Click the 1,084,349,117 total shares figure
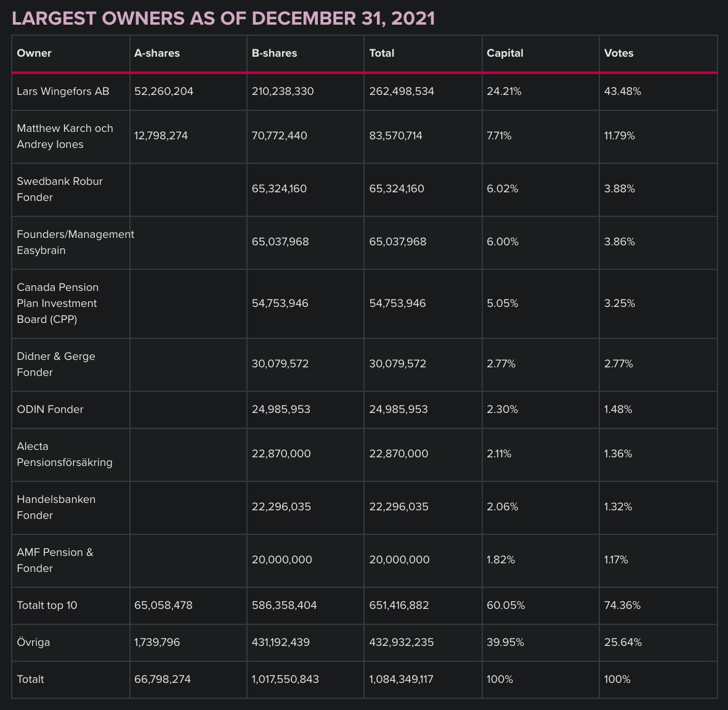Screen dimensions: 728x710 401,679
